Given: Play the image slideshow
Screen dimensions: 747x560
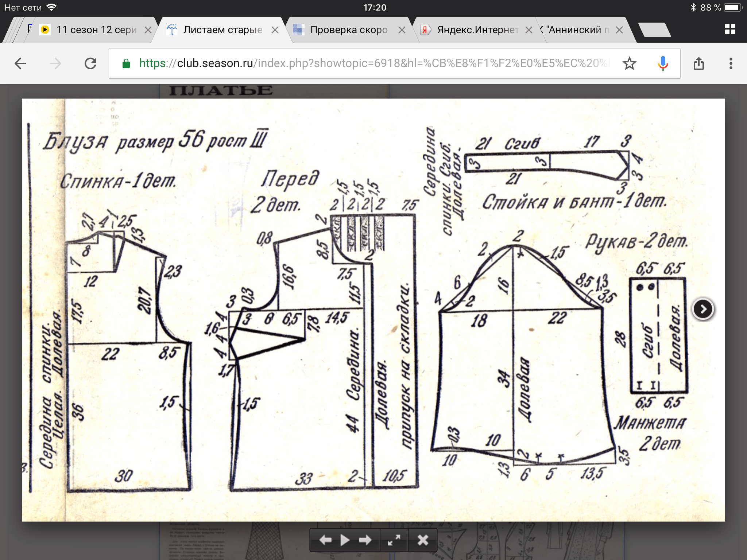Looking at the screenshot, I should tap(345, 540).
